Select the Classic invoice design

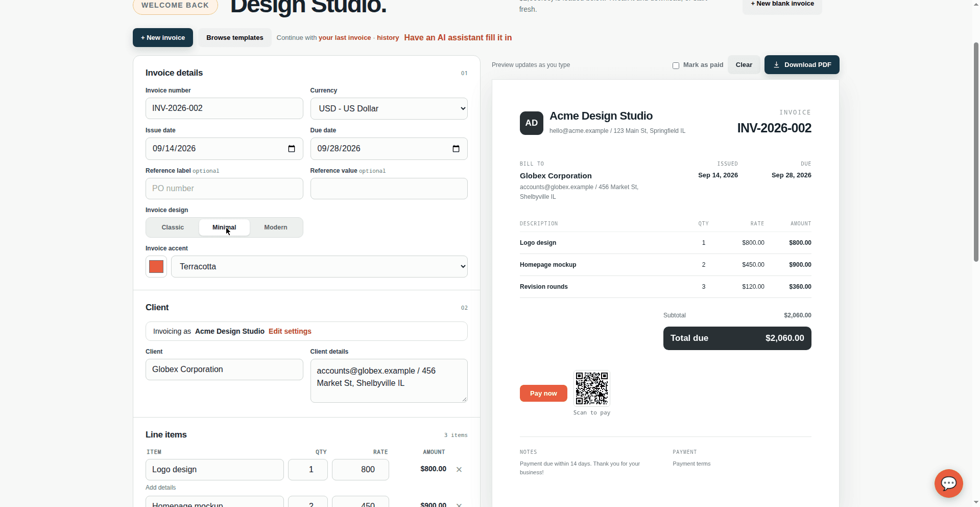coord(173,227)
